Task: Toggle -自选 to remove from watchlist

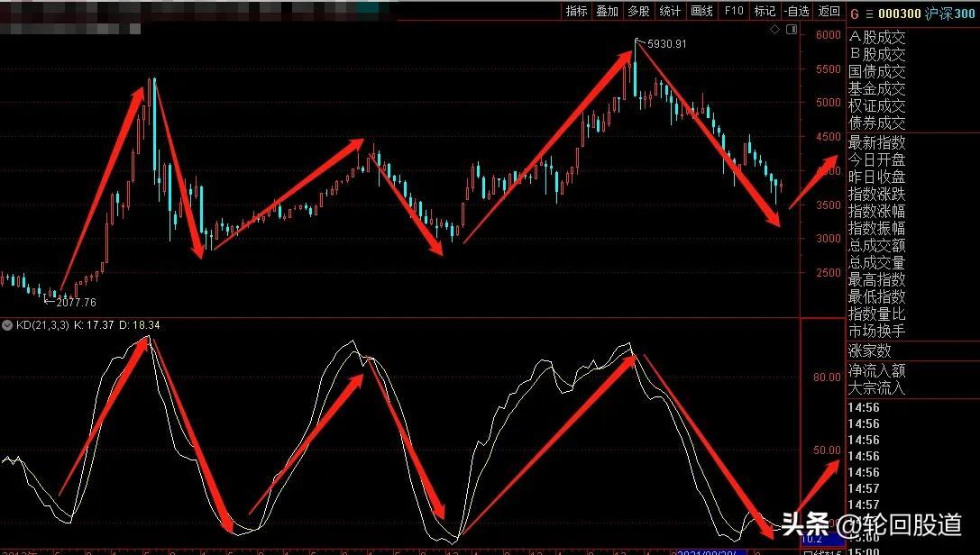Action: point(796,11)
